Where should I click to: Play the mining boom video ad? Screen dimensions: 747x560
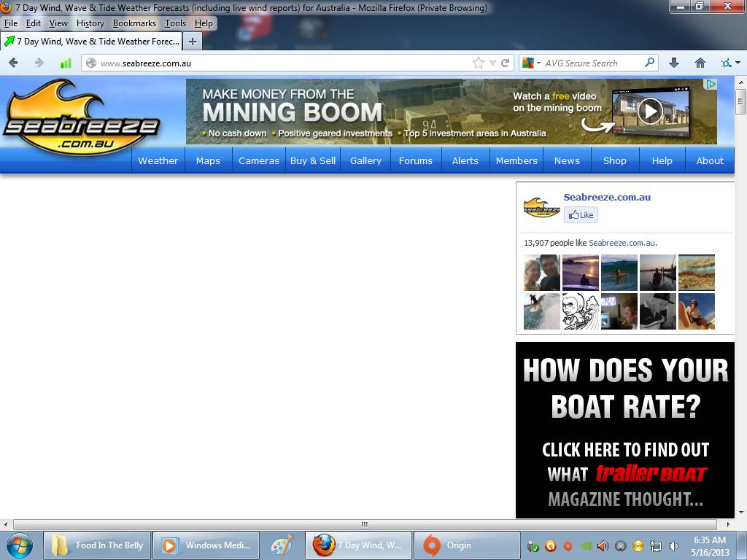(x=649, y=112)
